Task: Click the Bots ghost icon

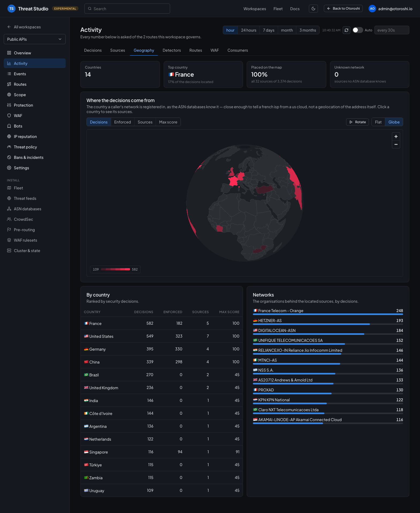Action: coord(9,126)
